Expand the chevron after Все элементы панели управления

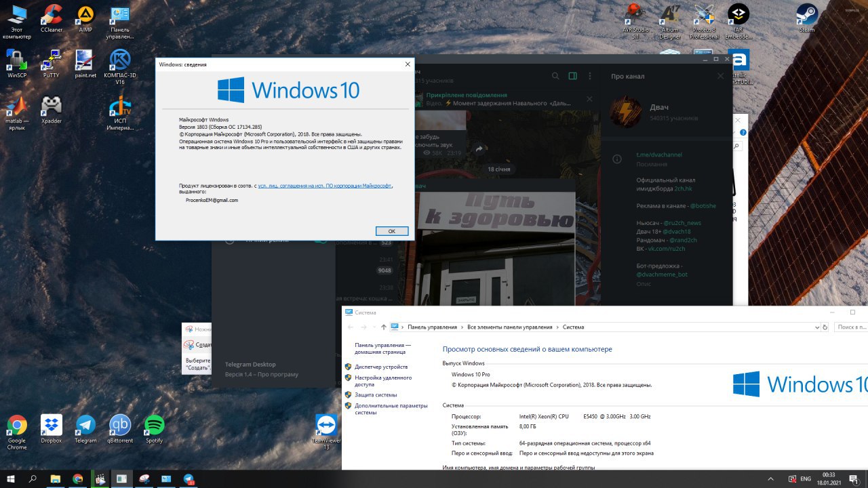[x=558, y=327]
